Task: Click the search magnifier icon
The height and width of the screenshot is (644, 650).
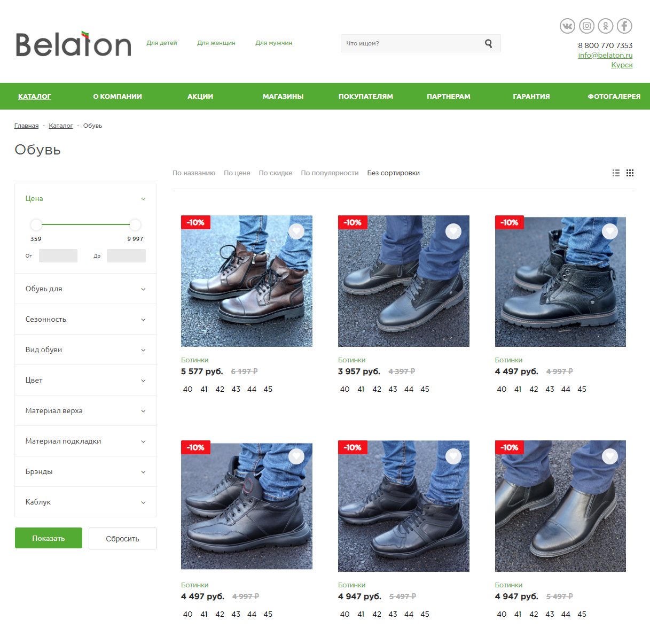Action: 488,43
